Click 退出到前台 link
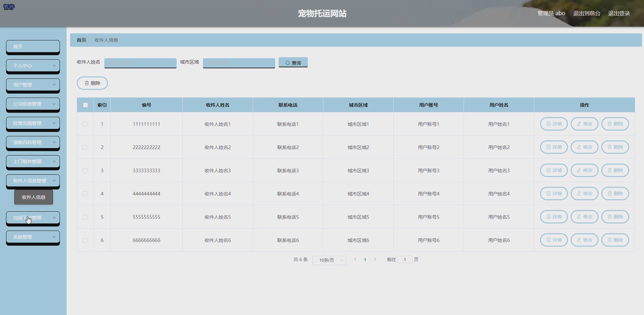Screen dimensions: 644x315 [x=587, y=13]
